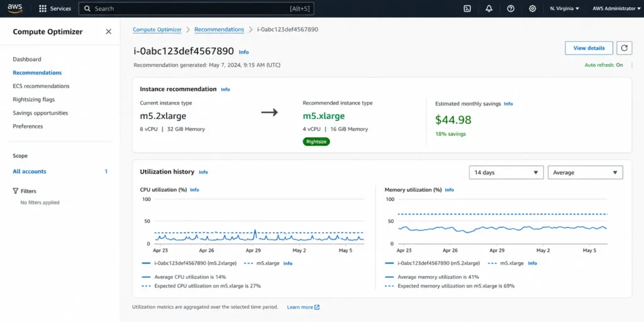Click the Learn more link

click(x=300, y=307)
